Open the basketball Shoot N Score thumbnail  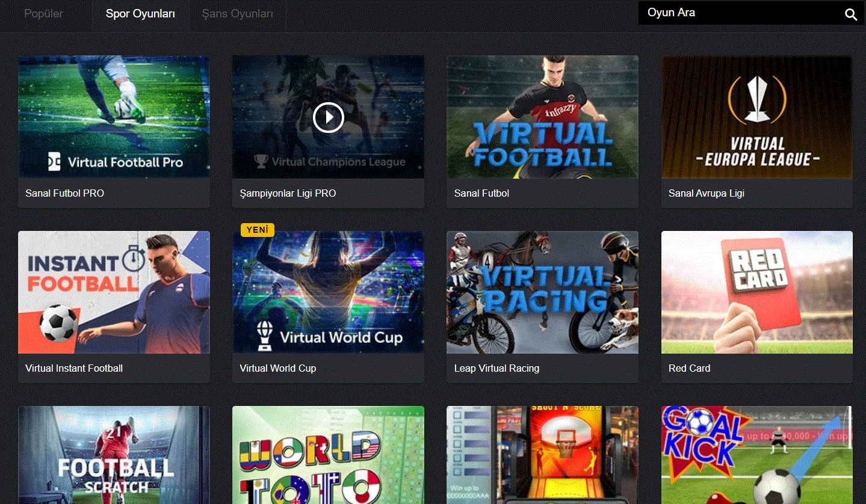tap(542, 455)
